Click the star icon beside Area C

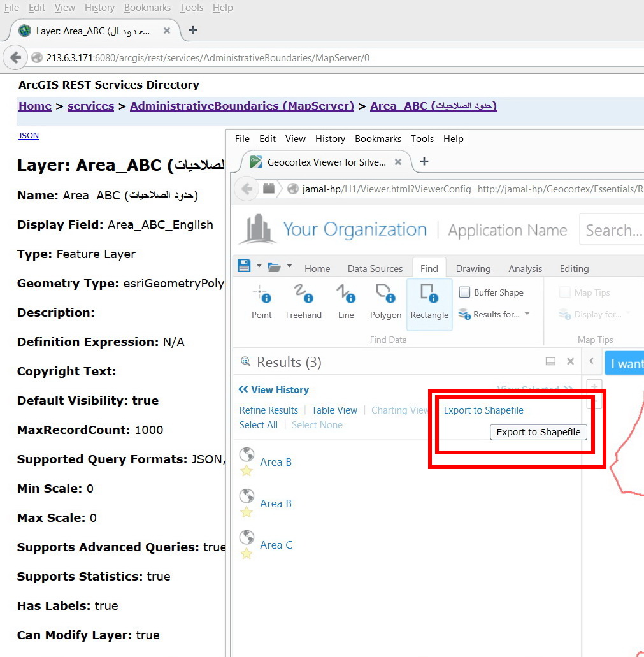point(247,554)
